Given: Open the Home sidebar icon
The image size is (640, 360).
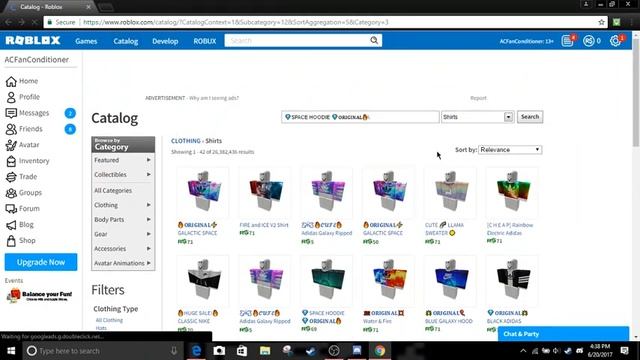Looking at the screenshot, I should [x=11, y=81].
